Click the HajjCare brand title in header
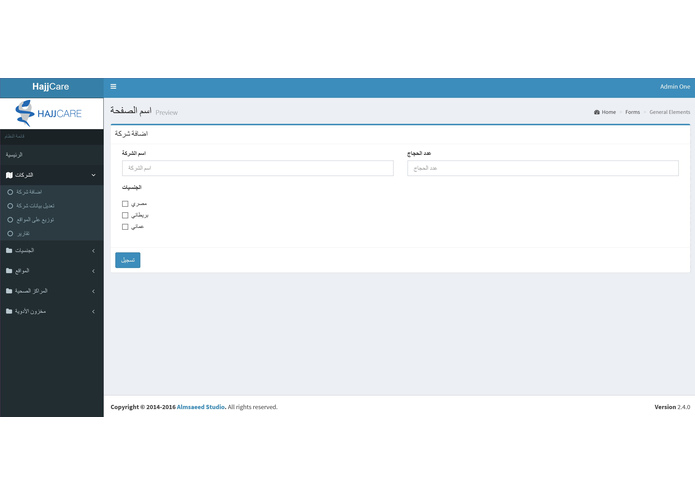The image size is (695, 494). coord(51,86)
